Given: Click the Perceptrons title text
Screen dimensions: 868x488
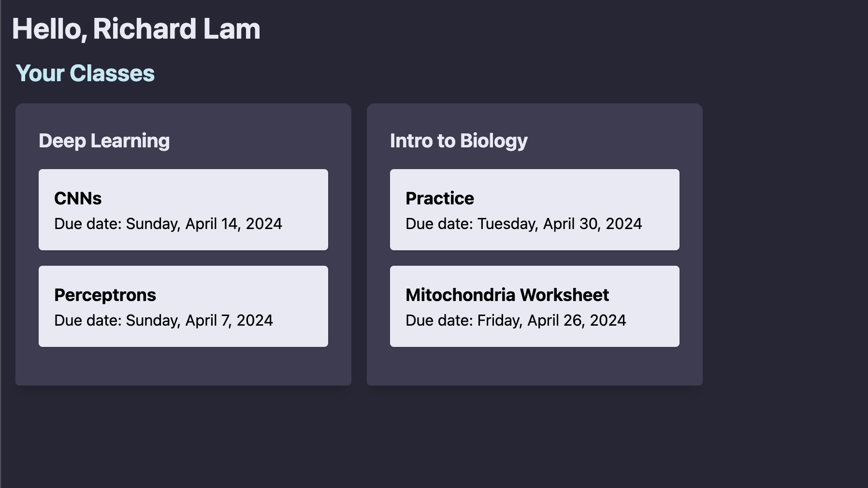Looking at the screenshot, I should (x=105, y=295).
